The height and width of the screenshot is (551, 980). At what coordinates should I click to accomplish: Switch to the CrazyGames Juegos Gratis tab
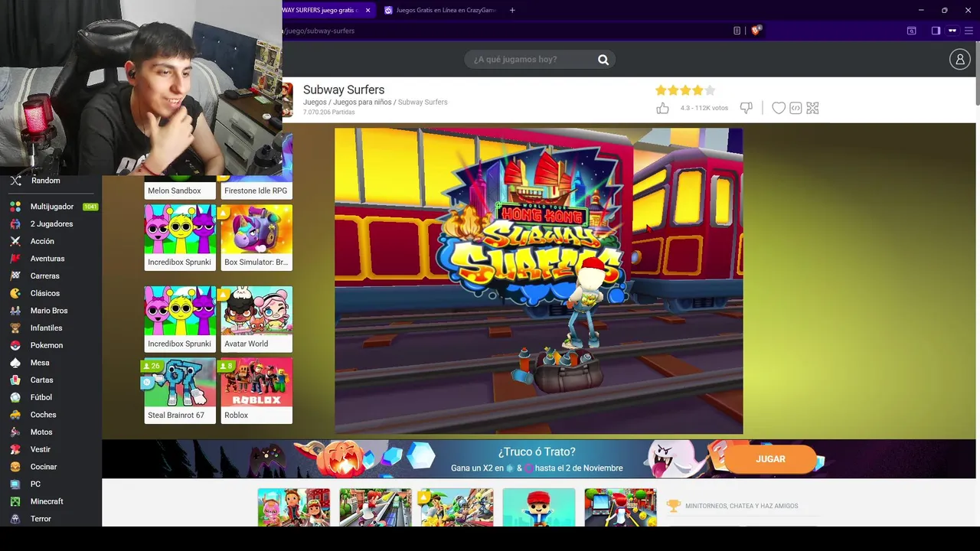[x=440, y=10]
